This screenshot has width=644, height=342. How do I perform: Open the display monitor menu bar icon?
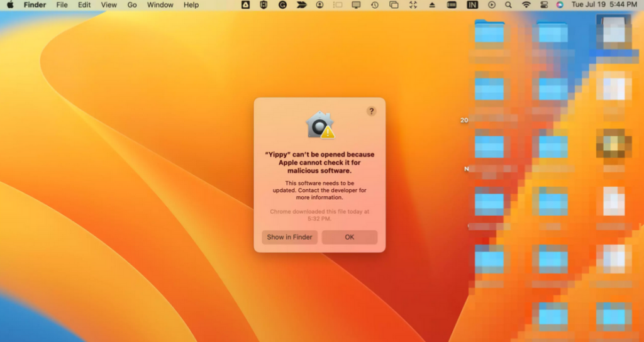(x=356, y=5)
